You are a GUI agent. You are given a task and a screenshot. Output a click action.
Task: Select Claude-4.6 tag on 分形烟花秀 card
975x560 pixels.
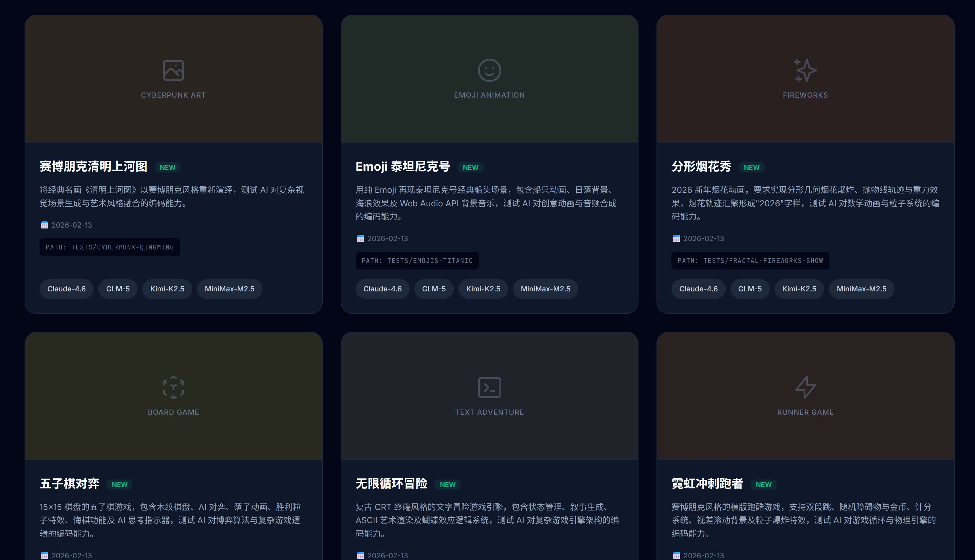point(698,289)
